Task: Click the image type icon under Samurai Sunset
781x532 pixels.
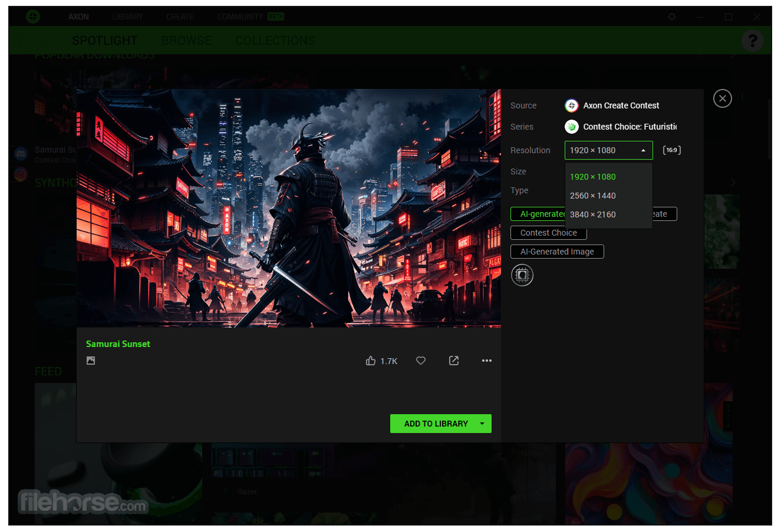Action: pos(91,361)
